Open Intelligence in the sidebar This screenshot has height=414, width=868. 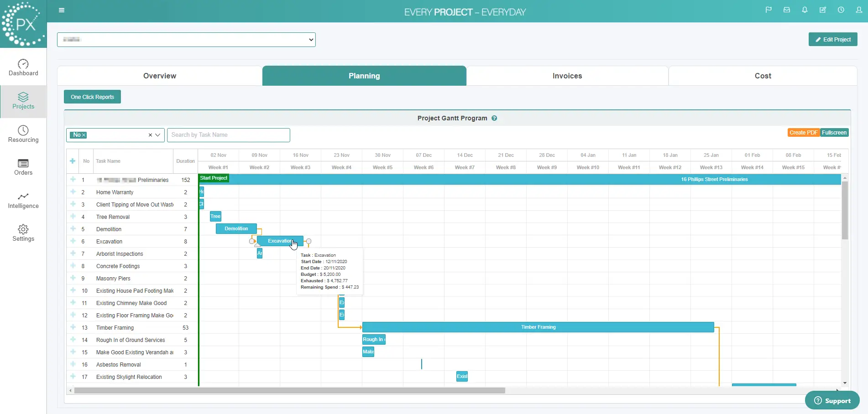23,201
